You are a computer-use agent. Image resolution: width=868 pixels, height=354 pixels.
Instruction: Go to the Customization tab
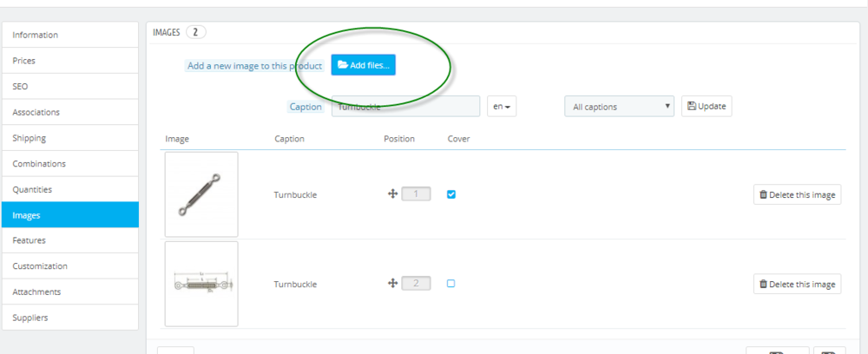pos(69,266)
